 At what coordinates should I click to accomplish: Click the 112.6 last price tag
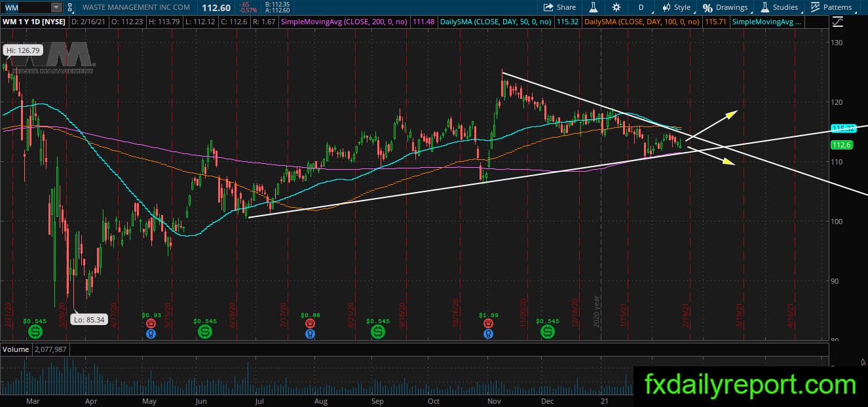pos(840,145)
